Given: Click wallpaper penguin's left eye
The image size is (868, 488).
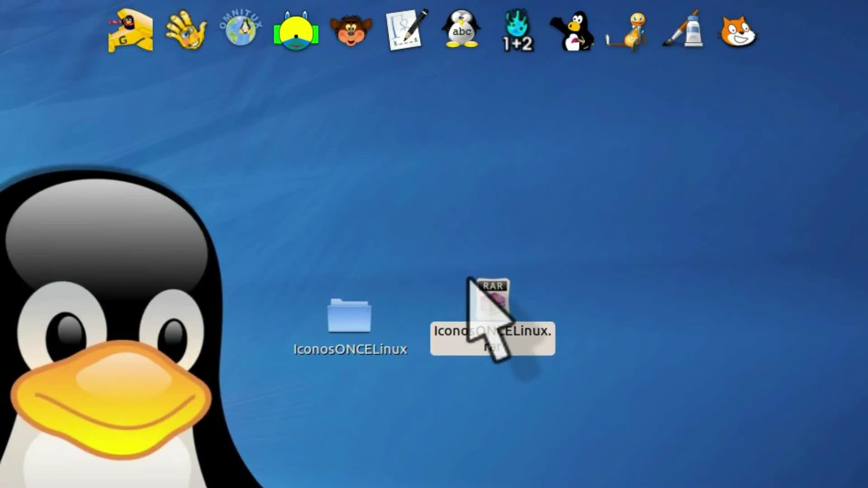Looking at the screenshot, I should click(66, 334).
